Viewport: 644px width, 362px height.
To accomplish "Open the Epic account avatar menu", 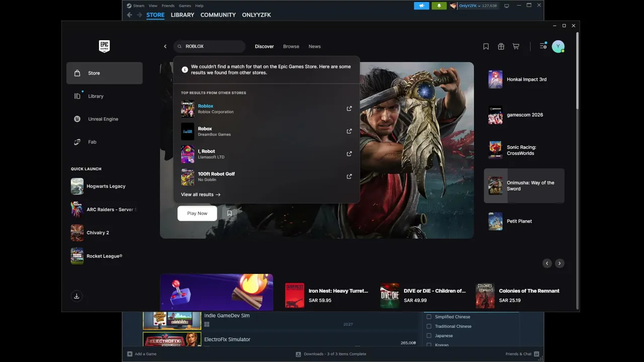I will pos(558,46).
